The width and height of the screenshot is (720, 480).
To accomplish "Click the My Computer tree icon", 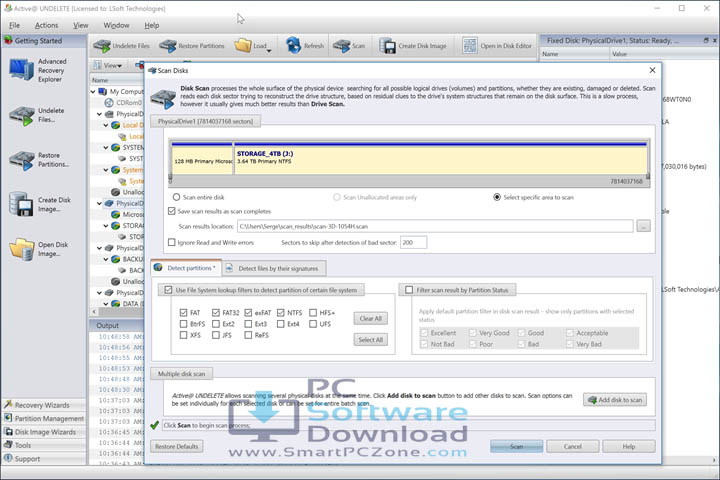I will click(103, 91).
